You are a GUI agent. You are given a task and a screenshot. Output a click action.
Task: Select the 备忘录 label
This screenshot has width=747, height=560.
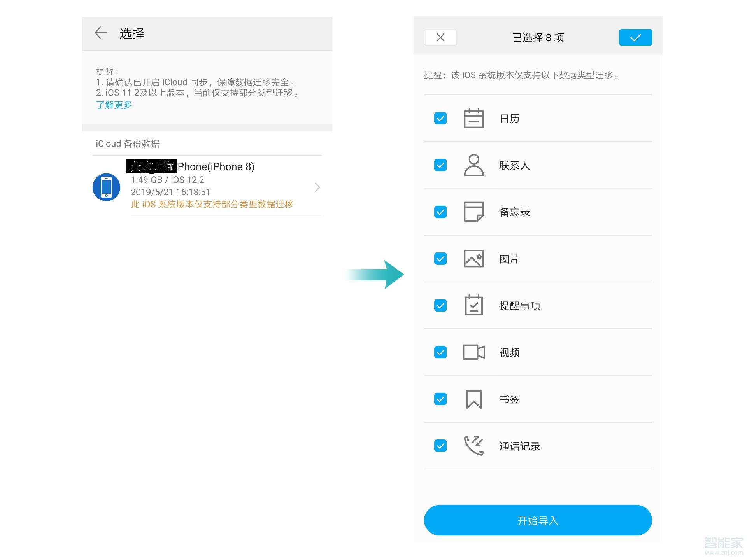(514, 212)
